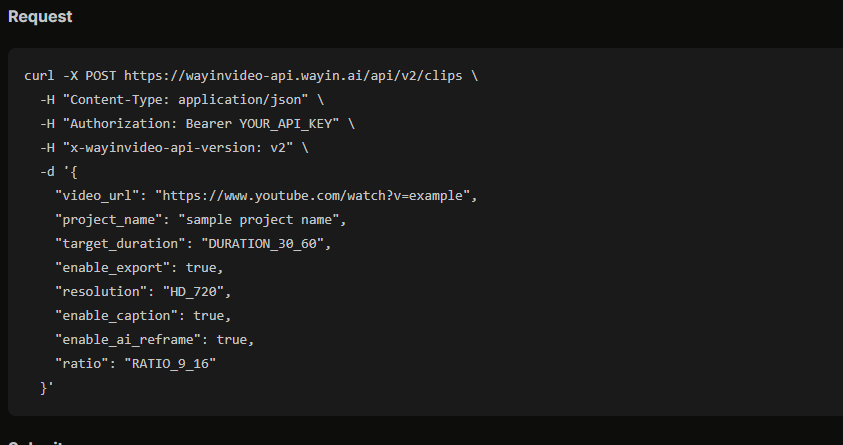Click the "video_url" key in JSON body

click(x=97, y=196)
